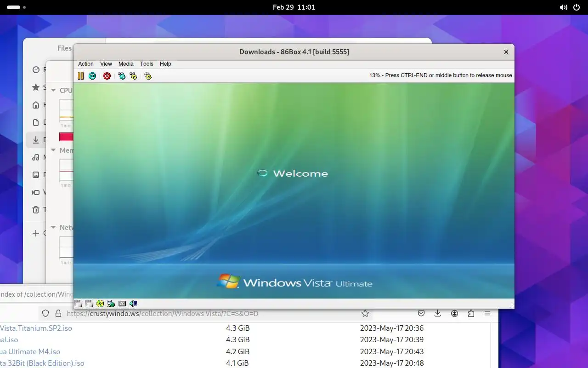The image size is (588, 368).
Task: Pause the 86Box emulation
Action: click(x=81, y=76)
